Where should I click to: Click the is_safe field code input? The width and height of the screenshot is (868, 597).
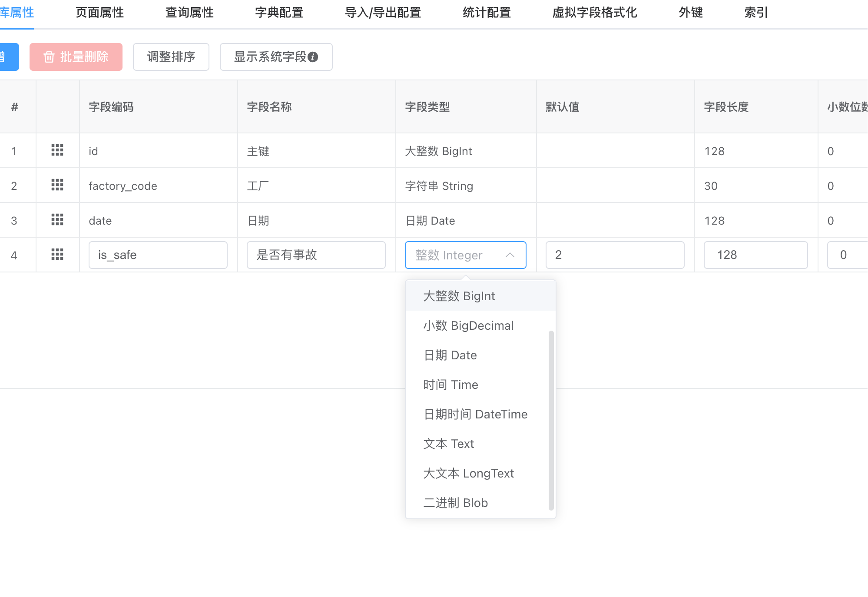click(x=158, y=255)
